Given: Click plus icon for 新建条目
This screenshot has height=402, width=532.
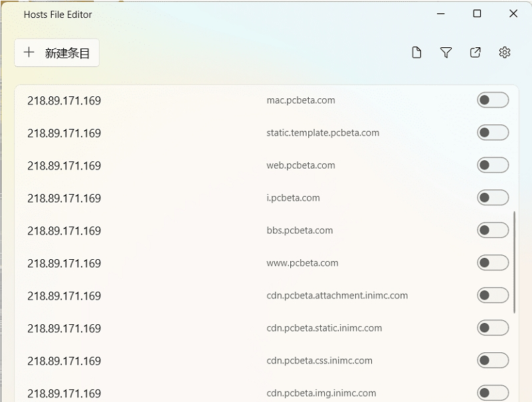Looking at the screenshot, I should 29,52.
